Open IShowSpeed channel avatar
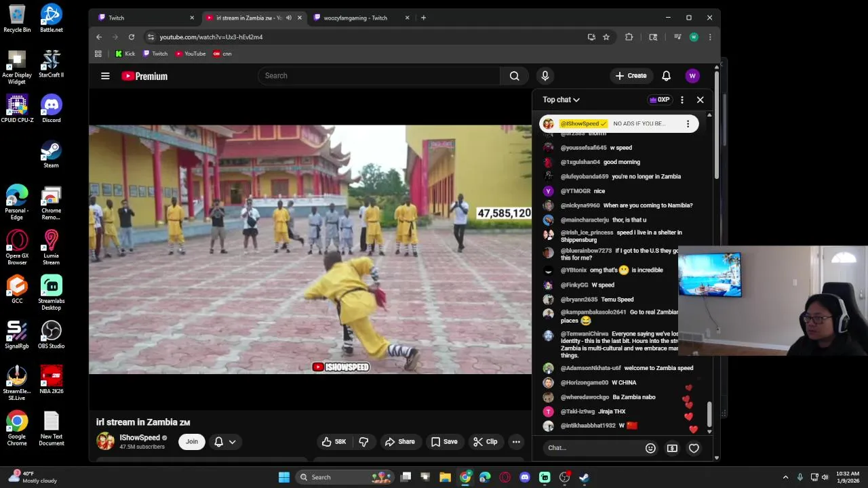 [106, 442]
